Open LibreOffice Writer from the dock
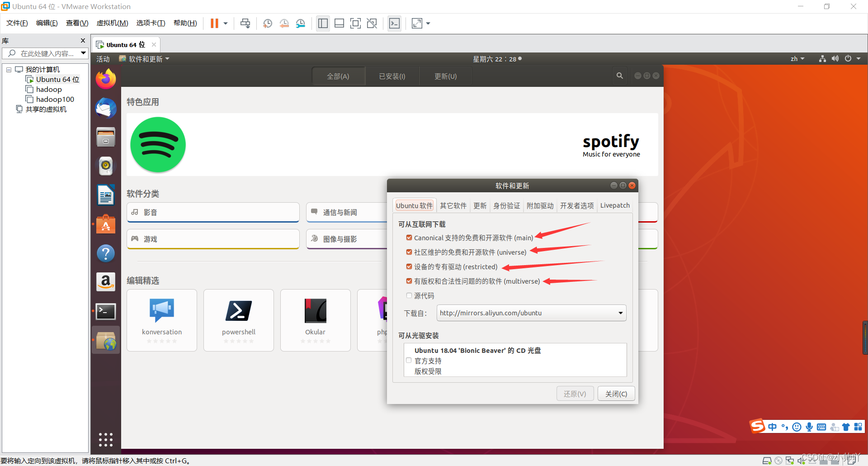Viewport: 868px width, 466px height. click(x=106, y=195)
